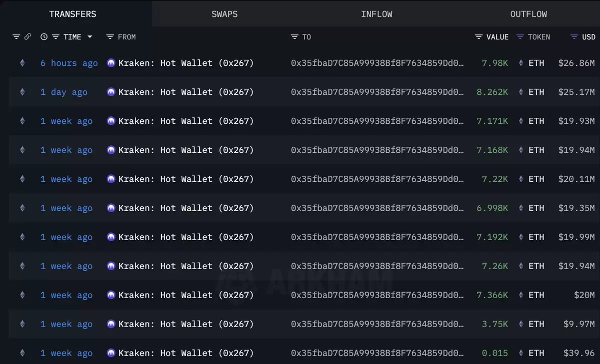This screenshot has height=364, width=600.
Task: Select the 6.998K value cell
Action: click(x=492, y=208)
